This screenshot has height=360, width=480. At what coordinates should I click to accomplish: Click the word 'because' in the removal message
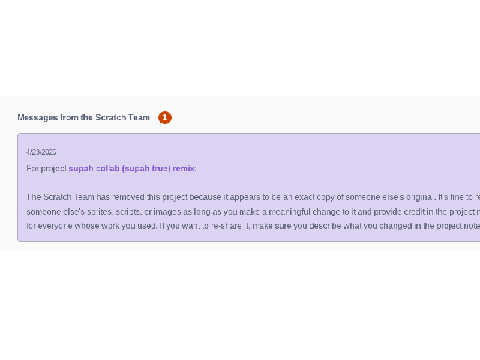205,197
